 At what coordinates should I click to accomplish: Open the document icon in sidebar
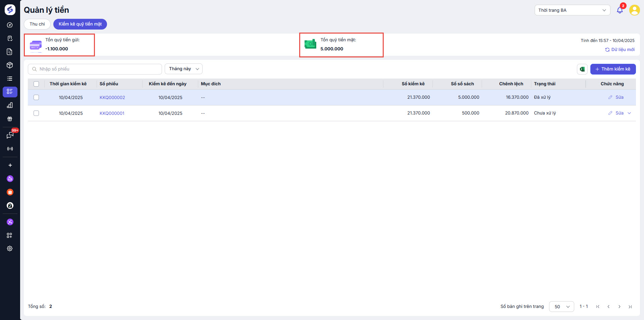click(x=10, y=52)
